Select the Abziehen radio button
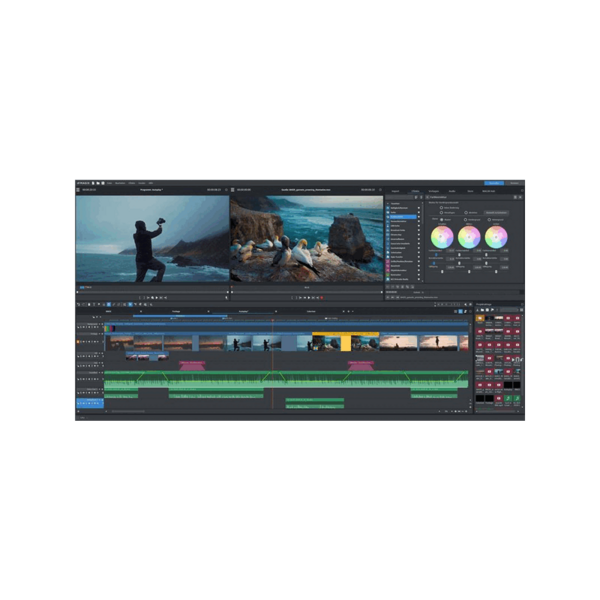Image resolution: width=600 pixels, height=600 pixels. (466, 212)
